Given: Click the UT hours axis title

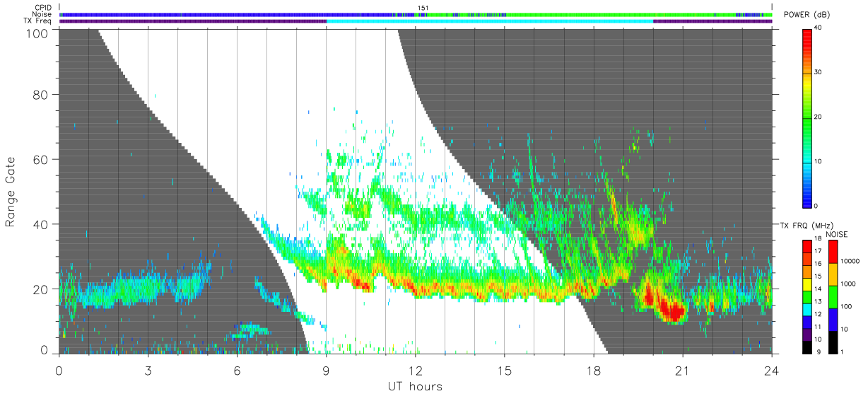Looking at the screenshot, I should point(415,387).
